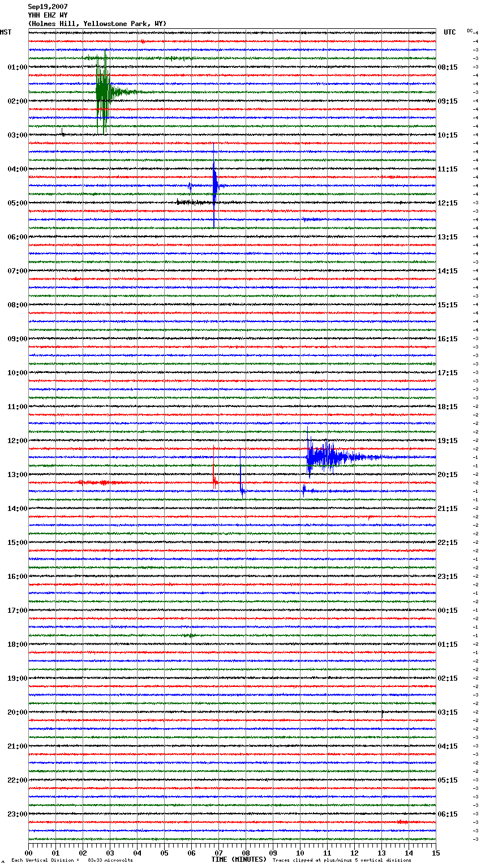This screenshot has height=868, width=481.
Task: Select the 05:00 MST time label
Action: [x=18, y=203]
